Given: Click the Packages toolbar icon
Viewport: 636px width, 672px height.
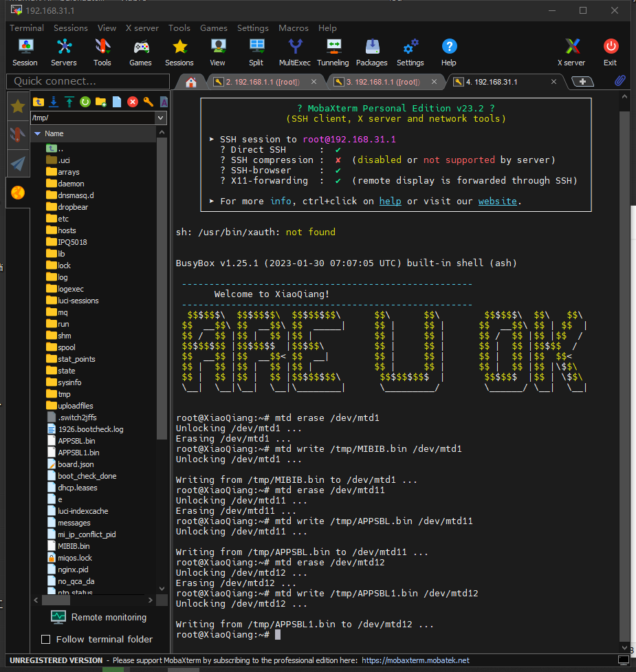Looking at the screenshot, I should click(371, 52).
